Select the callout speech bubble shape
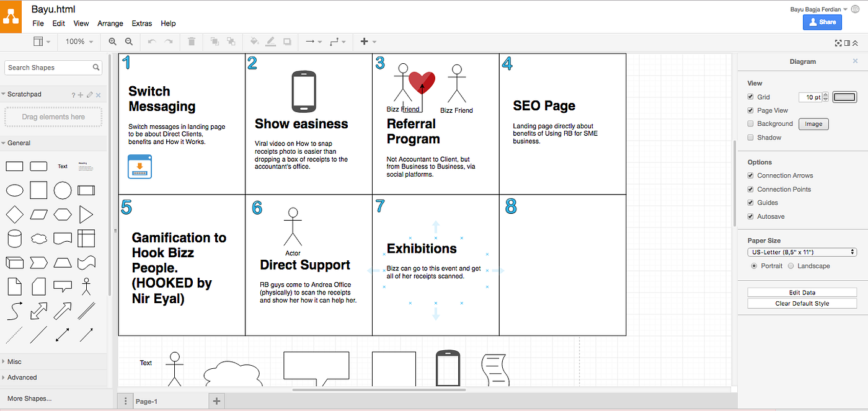 pos(63,286)
